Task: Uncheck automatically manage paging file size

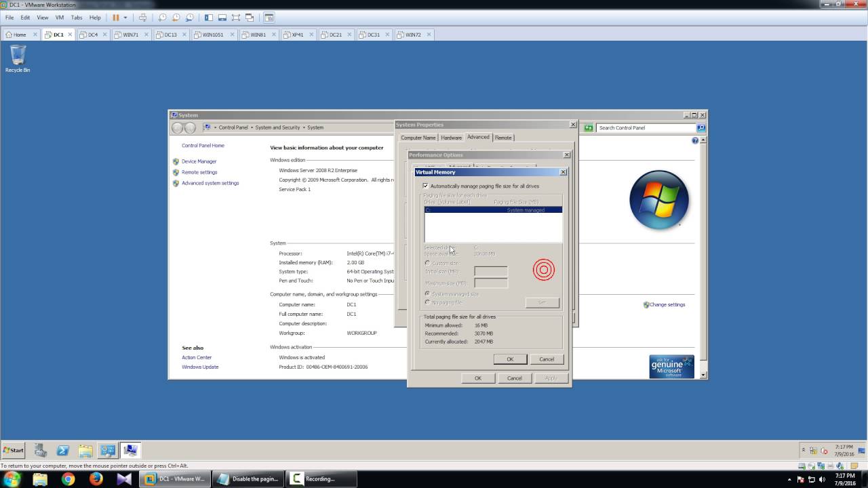Action: (426, 186)
